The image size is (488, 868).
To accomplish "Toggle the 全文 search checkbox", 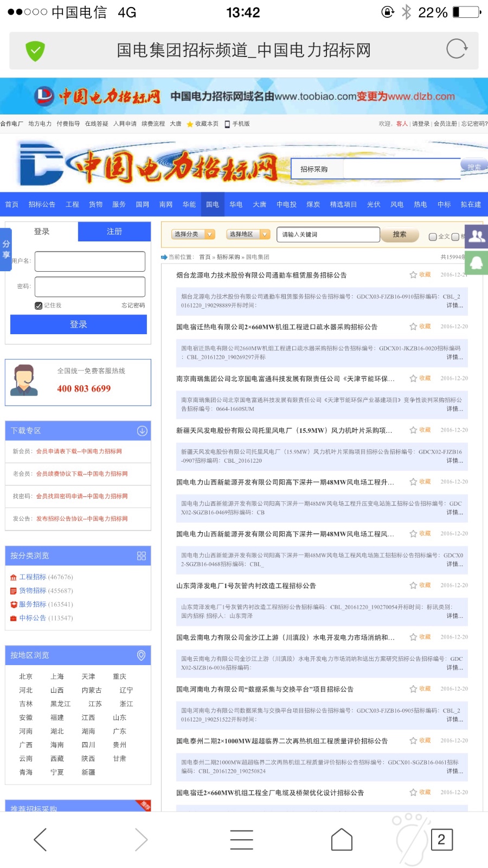I will coord(432,237).
